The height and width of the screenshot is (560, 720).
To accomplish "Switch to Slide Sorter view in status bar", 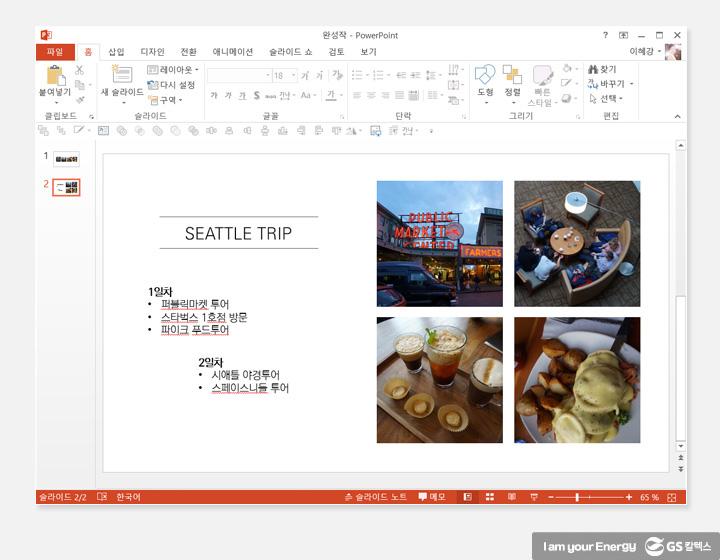I will pos(490,497).
